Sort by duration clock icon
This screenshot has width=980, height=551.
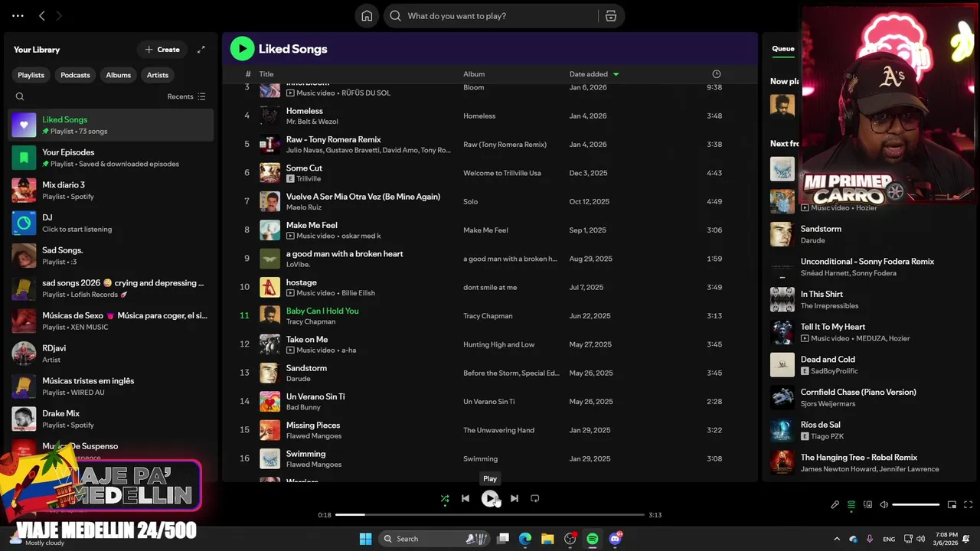click(717, 74)
